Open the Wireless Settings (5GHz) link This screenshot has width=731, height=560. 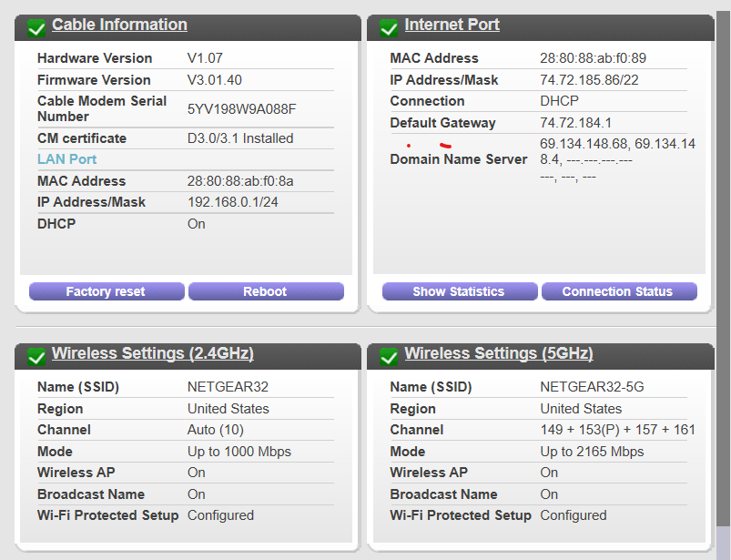498,353
